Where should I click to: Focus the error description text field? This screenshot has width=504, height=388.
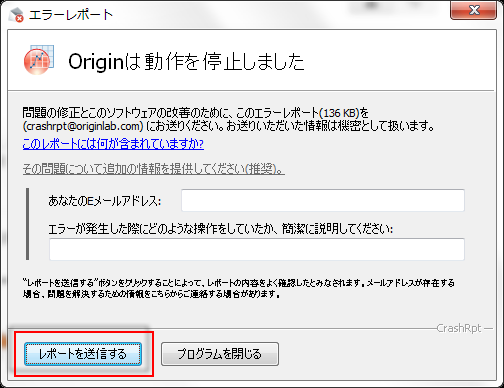(257, 249)
